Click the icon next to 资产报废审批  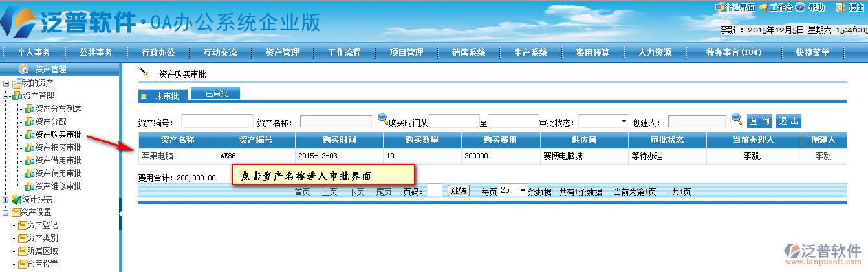(28, 147)
